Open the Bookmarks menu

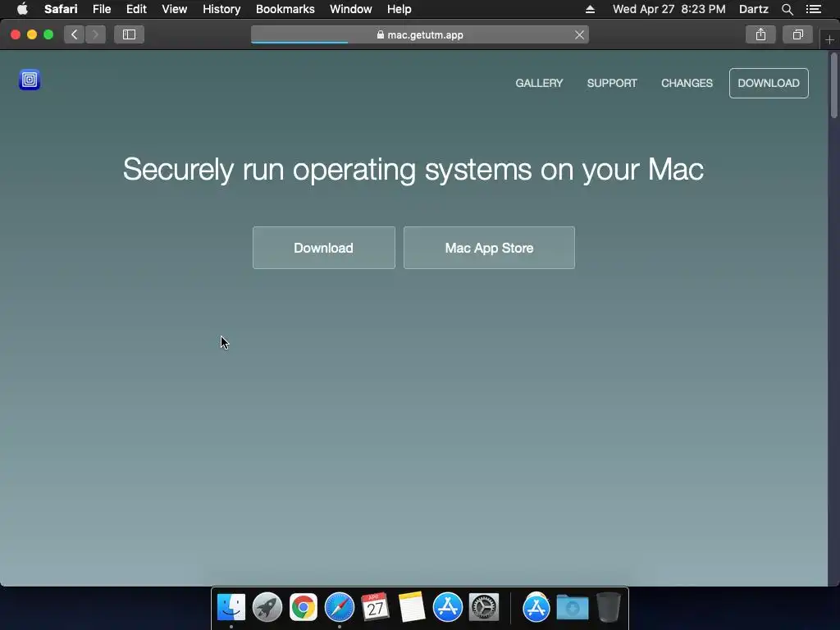click(285, 9)
